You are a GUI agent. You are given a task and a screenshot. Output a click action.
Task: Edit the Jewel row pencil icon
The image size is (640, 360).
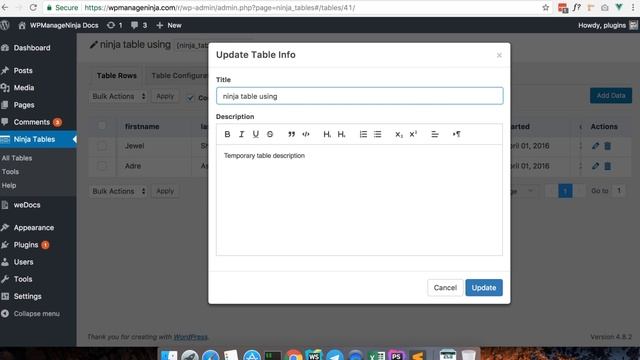[596, 146]
